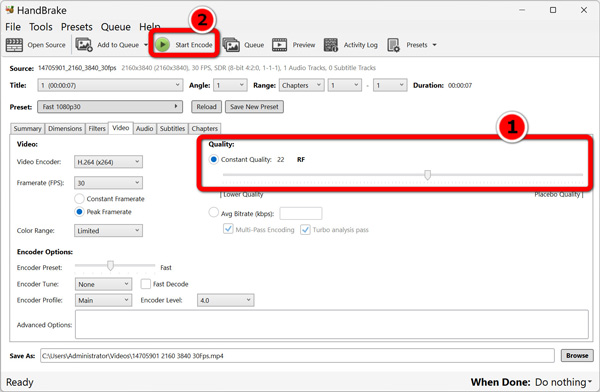
Task: Click the Save As file path field
Action: [297, 356]
